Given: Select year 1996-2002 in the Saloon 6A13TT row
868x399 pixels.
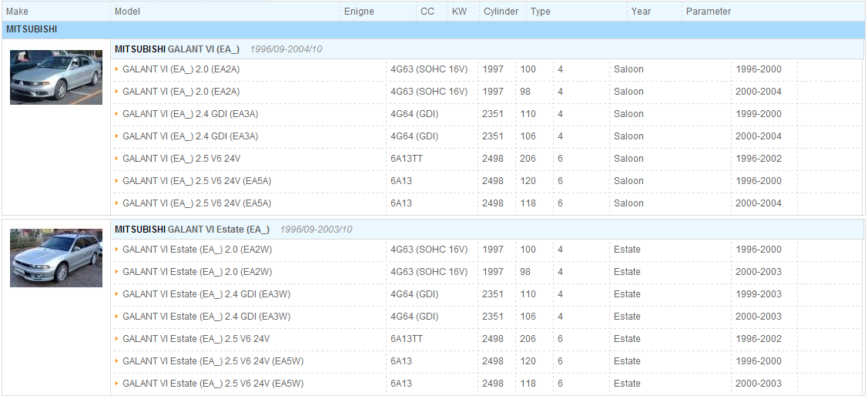Looking at the screenshot, I should [759, 158].
